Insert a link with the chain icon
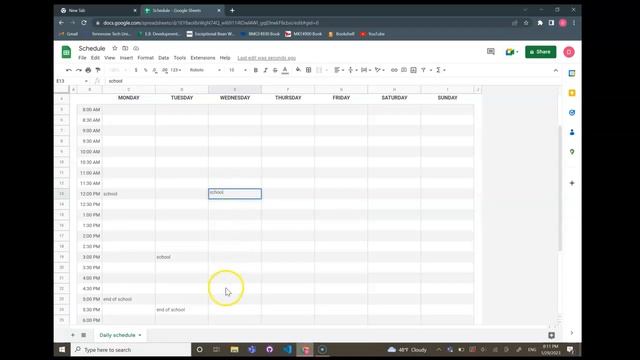This screenshot has width=640, height=360. click(394, 70)
